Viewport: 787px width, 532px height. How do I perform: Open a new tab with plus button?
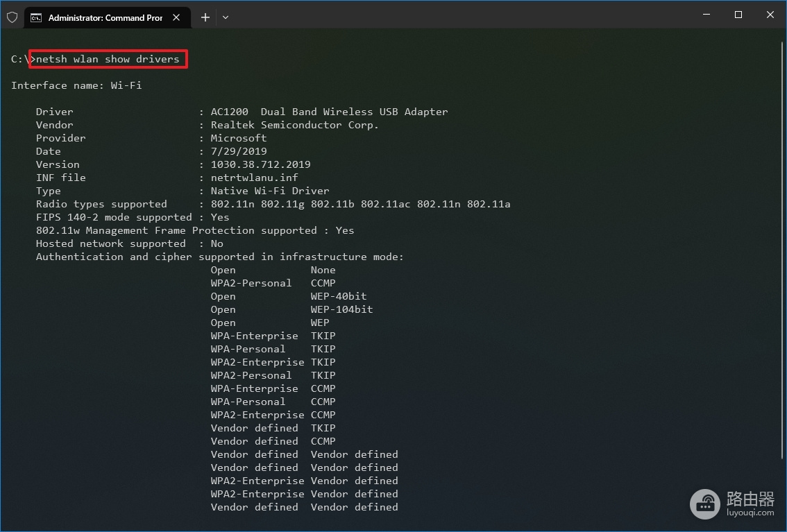tap(205, 17)
